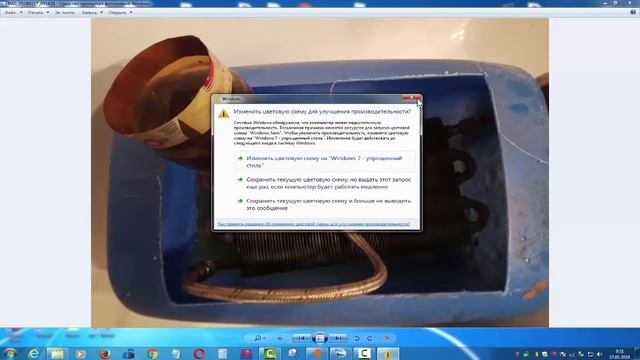Click the Эл. почта toolbar item
This screenshot has width=640, height=360.
click(64, 13)
